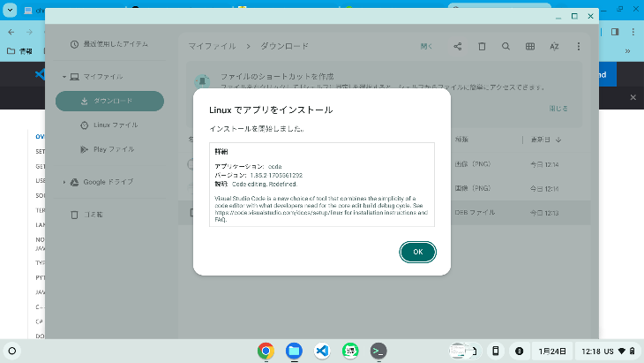Close the dark banner on web page

(x=633, y=97)
